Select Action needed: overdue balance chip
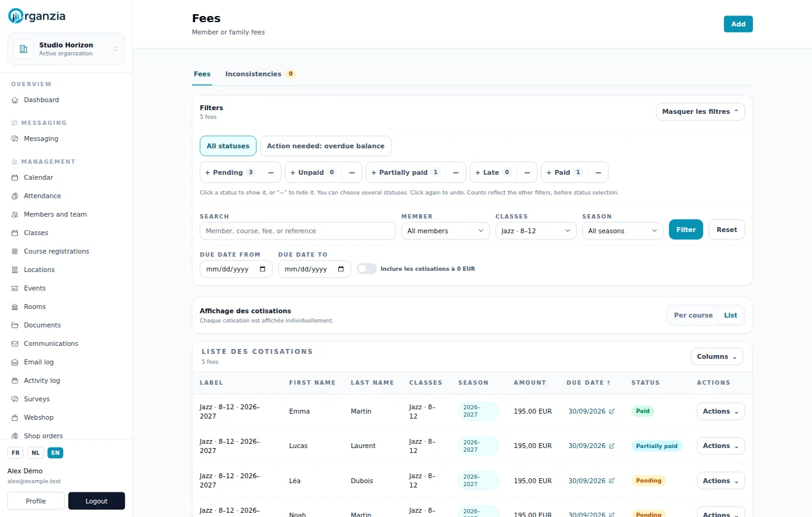 tap(325, 146)
